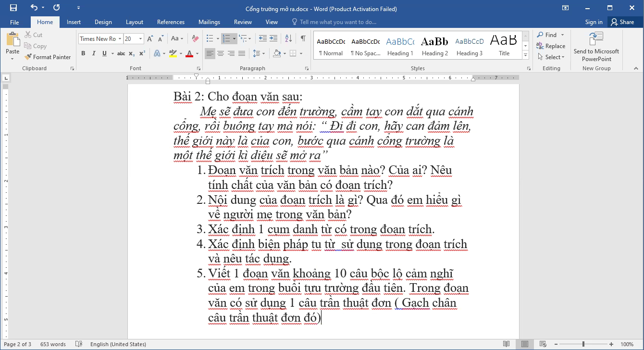Switch to Read Mode in status bar
644x350 pixels.
506,344
